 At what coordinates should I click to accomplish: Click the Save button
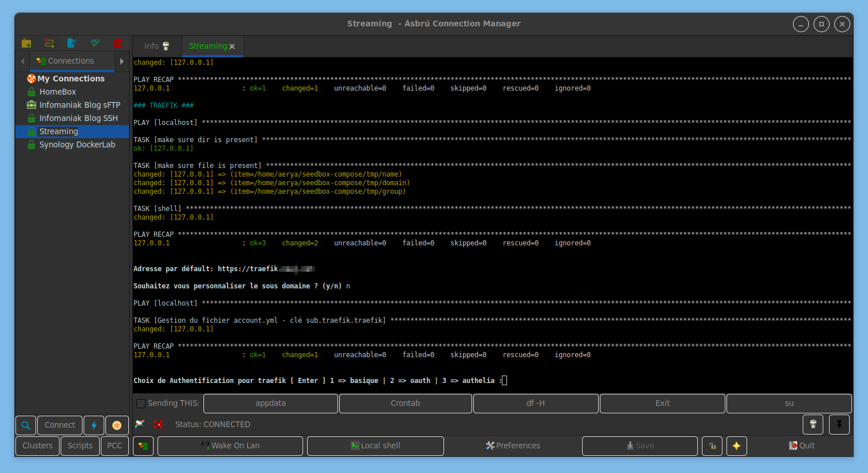click(x=640, y=446)
